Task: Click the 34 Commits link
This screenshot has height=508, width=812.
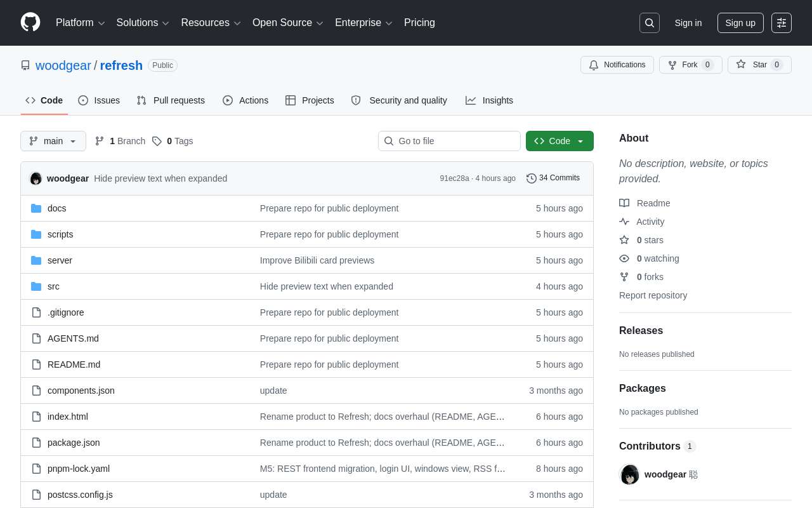Action: (x=553, y=178)
